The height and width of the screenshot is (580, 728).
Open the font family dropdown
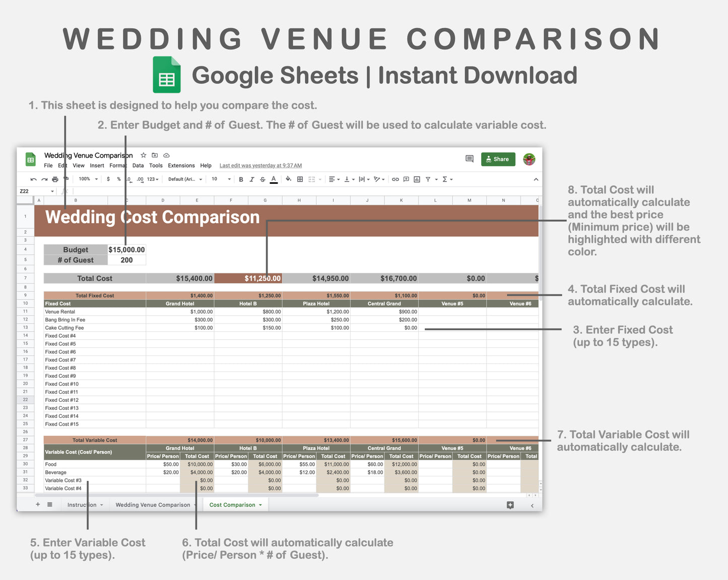(x=184, y=179)
